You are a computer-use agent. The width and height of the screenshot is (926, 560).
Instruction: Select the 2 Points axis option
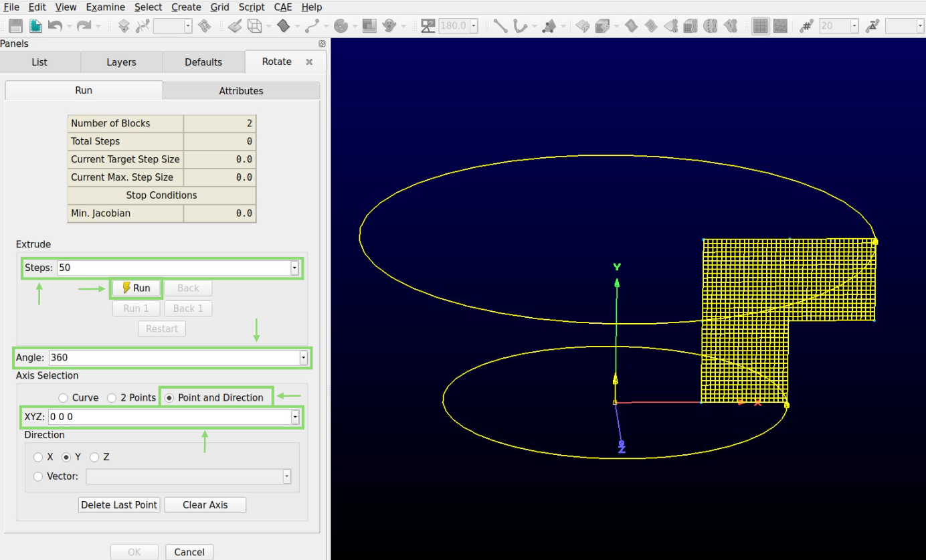pyautogui.click(x=112, y=398)
